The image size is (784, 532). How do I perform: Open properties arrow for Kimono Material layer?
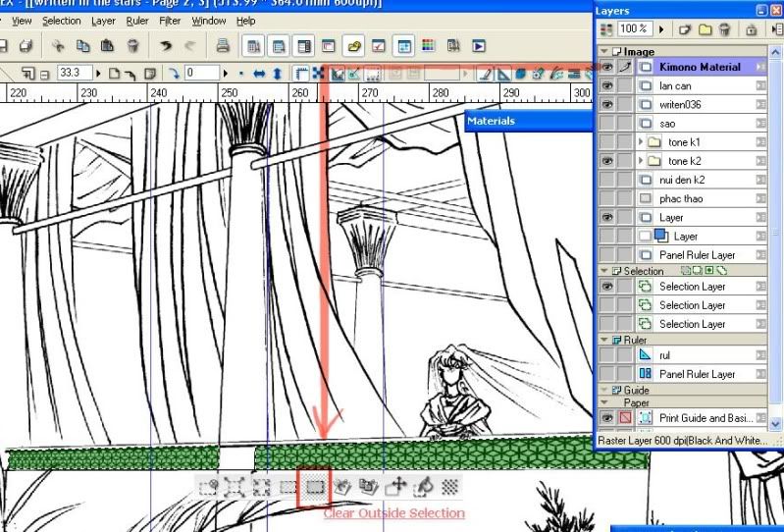coord(760,67)
